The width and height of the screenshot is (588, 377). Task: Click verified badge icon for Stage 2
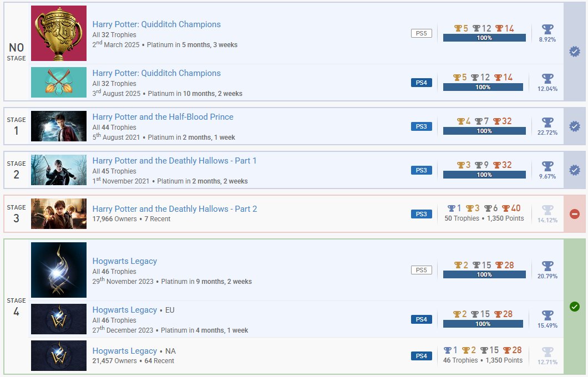[575, 170]
